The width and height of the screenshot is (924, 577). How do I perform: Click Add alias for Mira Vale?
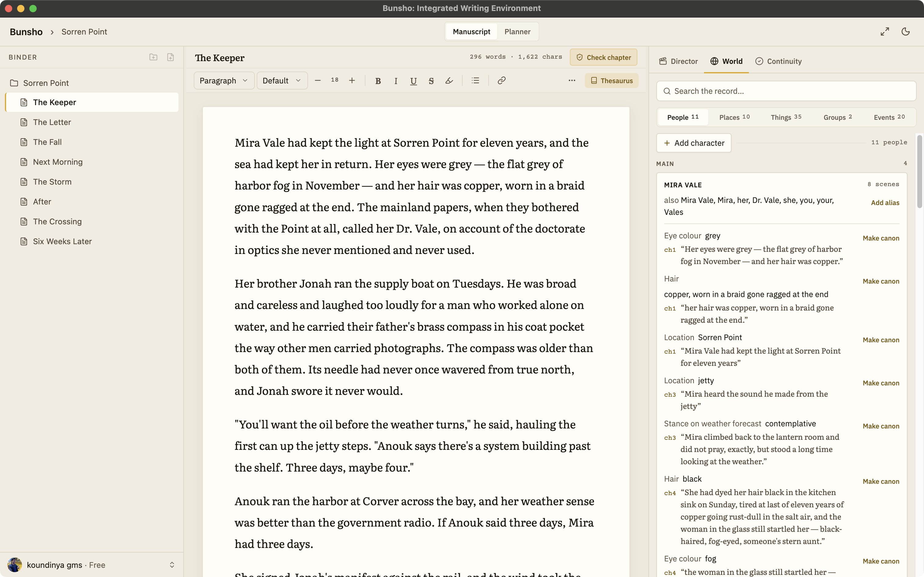(x=885, y=203)
